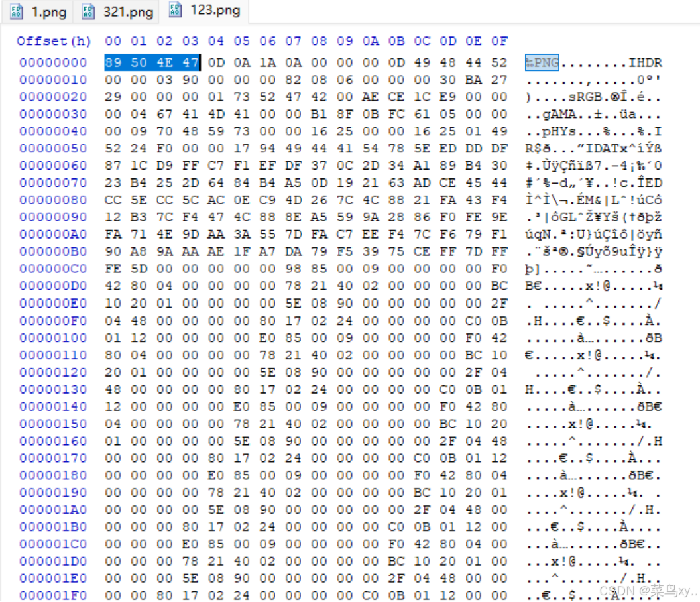Select offset row 000001C0
The height and width of the screenshot is (602, 700).
[x=53, y=544]
